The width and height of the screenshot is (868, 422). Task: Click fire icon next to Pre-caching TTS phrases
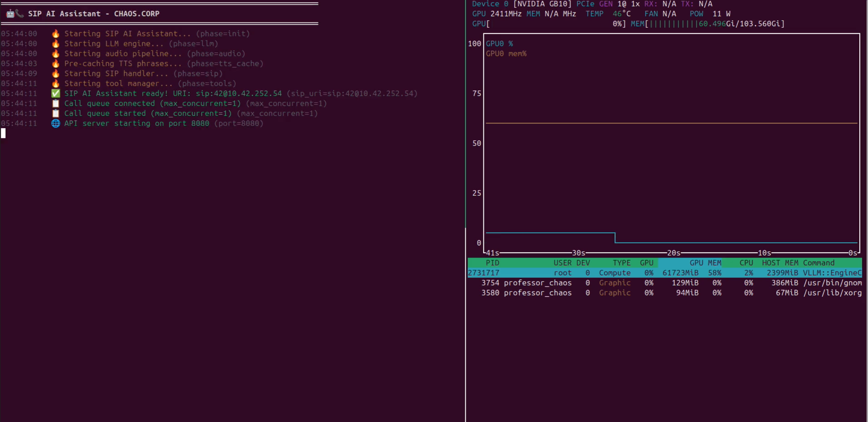point(56,64)
